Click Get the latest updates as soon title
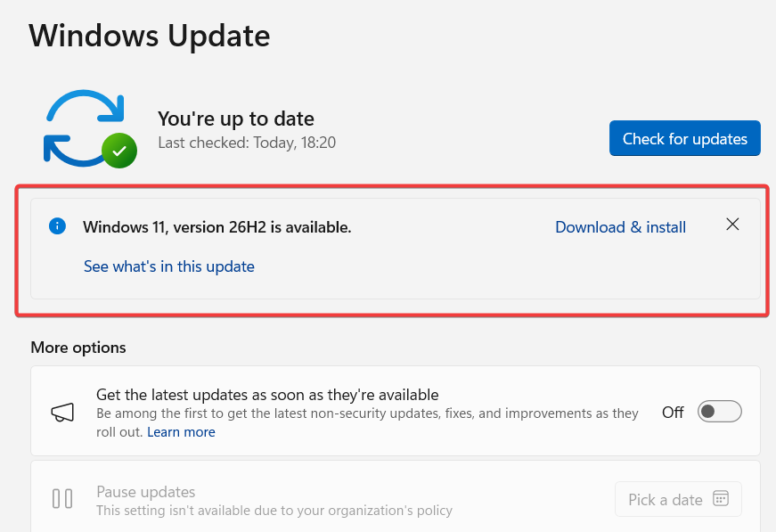776x532 pixels. [267, 395]
